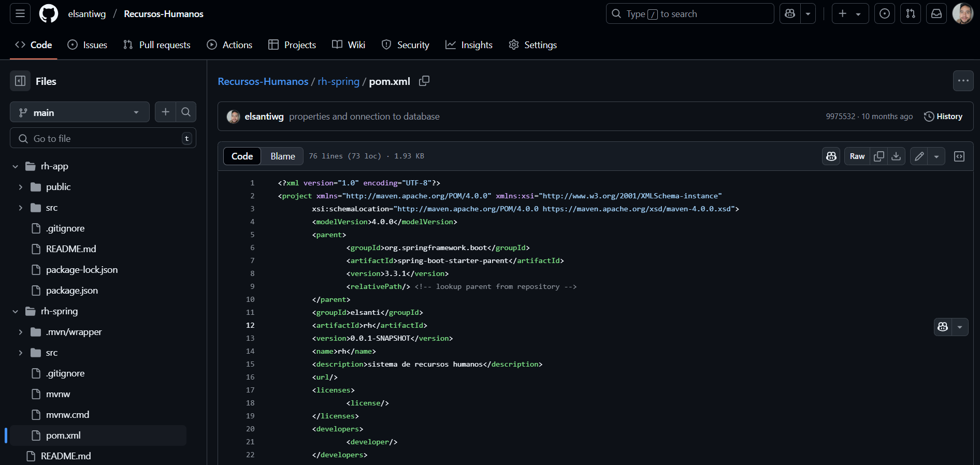Open the symbols panel
The width and height of the screenshot is (980, 465).
[959, 156]
